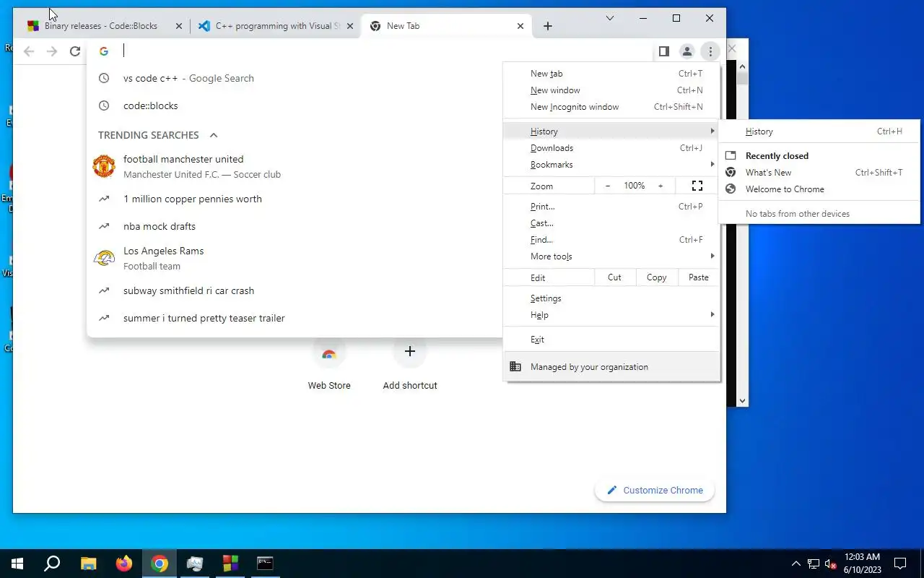Open Settings from the Chrome menu
The image size is (924, 578).
[611, 298]
